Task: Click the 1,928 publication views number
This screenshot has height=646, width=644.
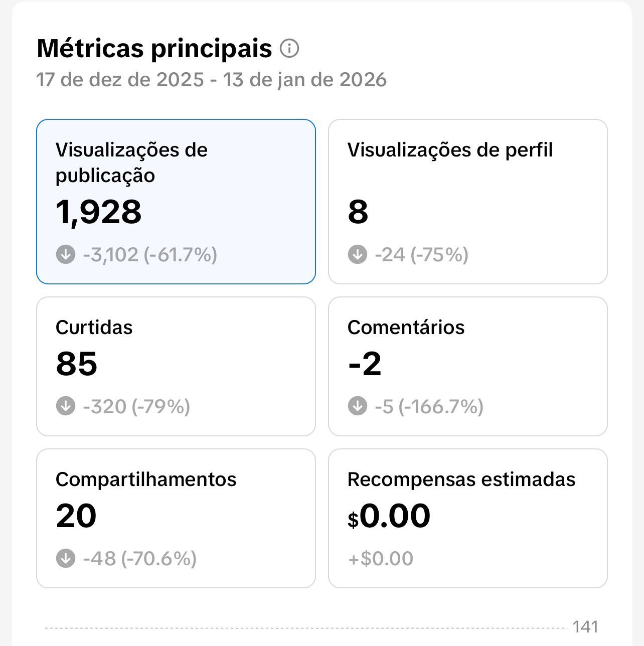Action: coord(99,212)
